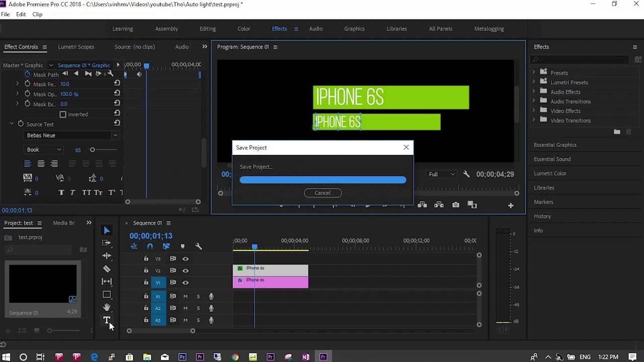Select the Track Select Forward tool
The height and width of the screenshot is (362, 644).
click(107, 243)
